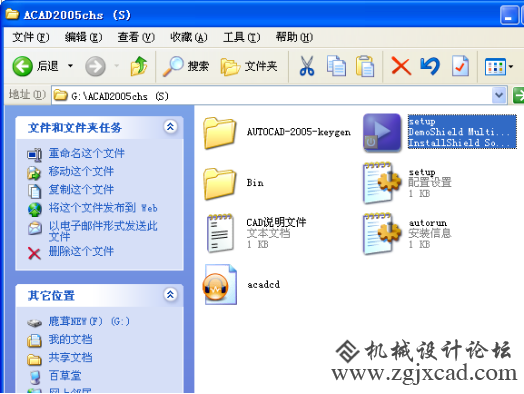The image size is (524, 394).
Task: Select the Bin folder icon
Action: click(x=220, y=184)
